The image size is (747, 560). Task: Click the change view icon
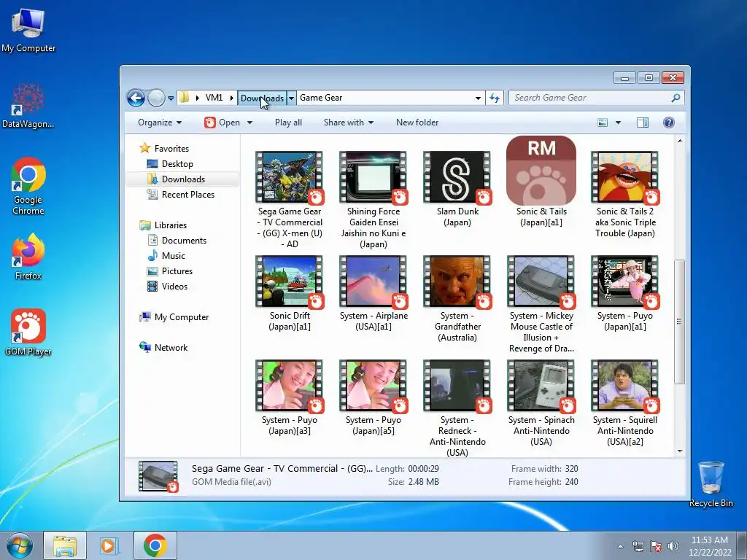(x=603, y=122)
